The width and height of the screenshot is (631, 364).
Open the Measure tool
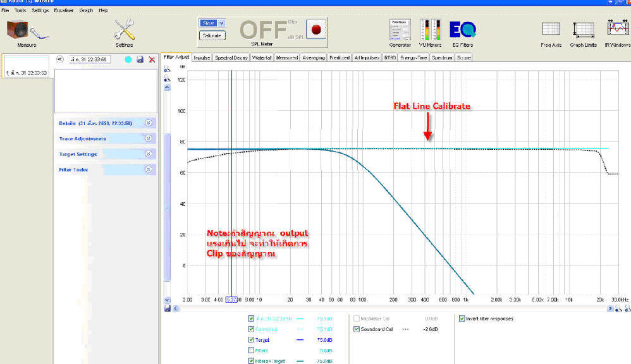pyautogui.click(x=27, y=33)
